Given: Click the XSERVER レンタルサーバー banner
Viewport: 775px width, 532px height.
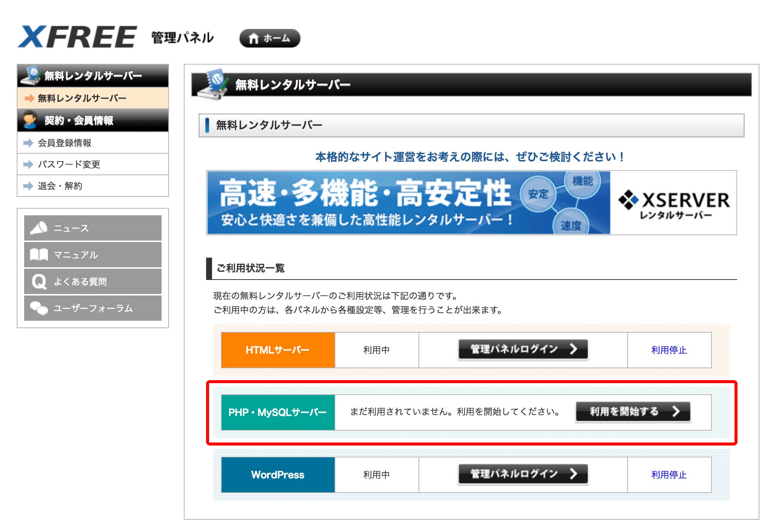Looking at the screenshot, I should (472, 203).
